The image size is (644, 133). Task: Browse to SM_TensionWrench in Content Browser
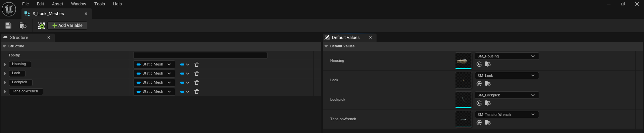point(488,123)
